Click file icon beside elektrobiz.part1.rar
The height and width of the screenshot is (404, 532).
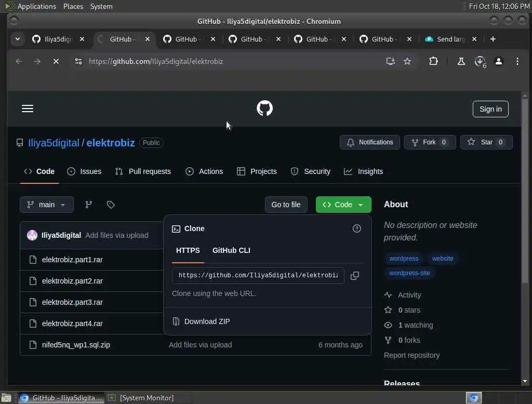coord(33,260)
